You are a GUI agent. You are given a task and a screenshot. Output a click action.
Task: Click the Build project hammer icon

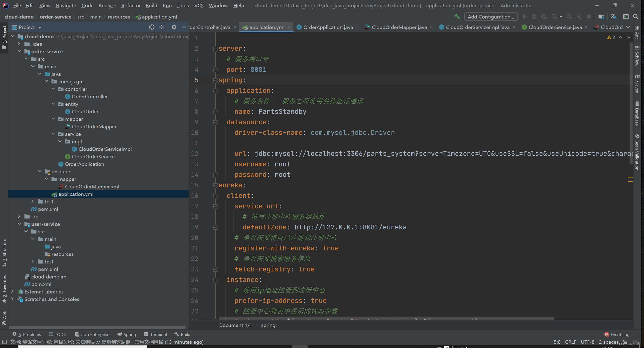[x=457, y=17]
